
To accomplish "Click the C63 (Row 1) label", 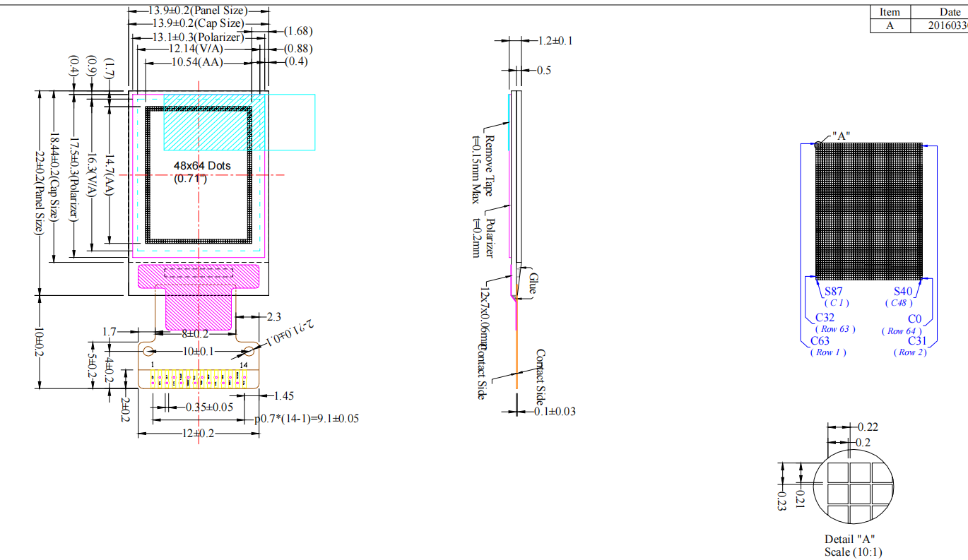I will [824, 340].
